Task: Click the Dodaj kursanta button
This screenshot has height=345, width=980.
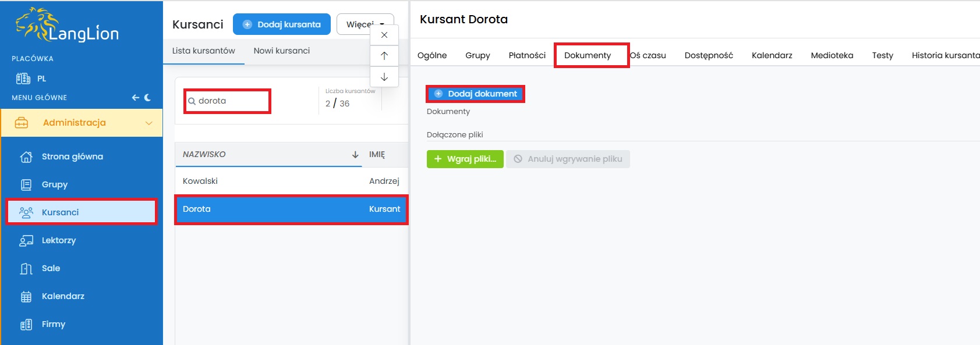Action: click(x=282, y=24)
